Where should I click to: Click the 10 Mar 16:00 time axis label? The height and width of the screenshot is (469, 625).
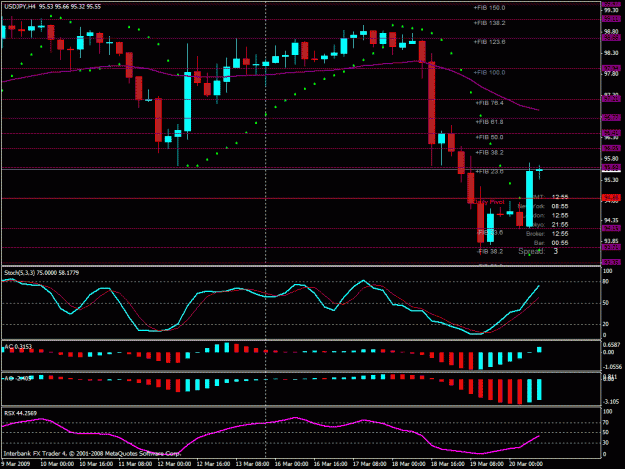pos(96,464)
